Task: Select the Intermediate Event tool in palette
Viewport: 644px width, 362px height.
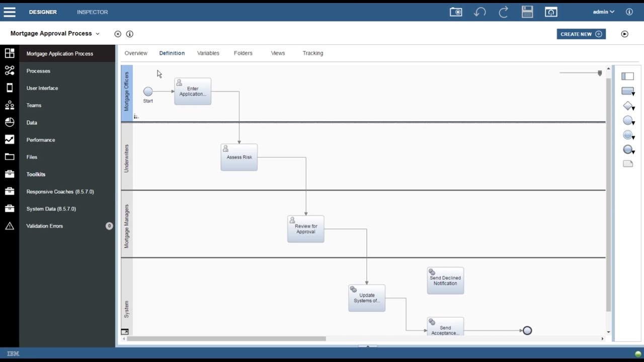Action: [x=628, y=135]
